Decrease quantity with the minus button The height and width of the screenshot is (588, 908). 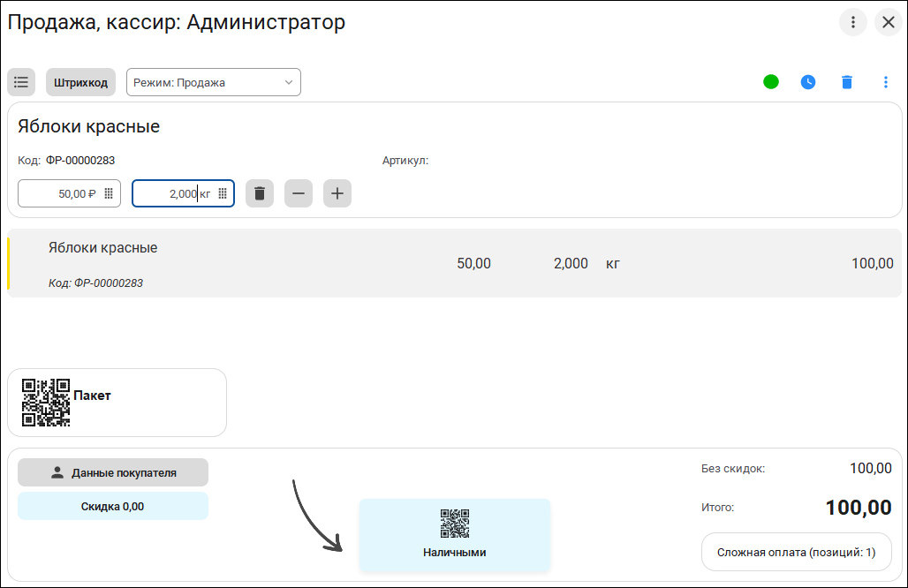[x=299, y=193]
